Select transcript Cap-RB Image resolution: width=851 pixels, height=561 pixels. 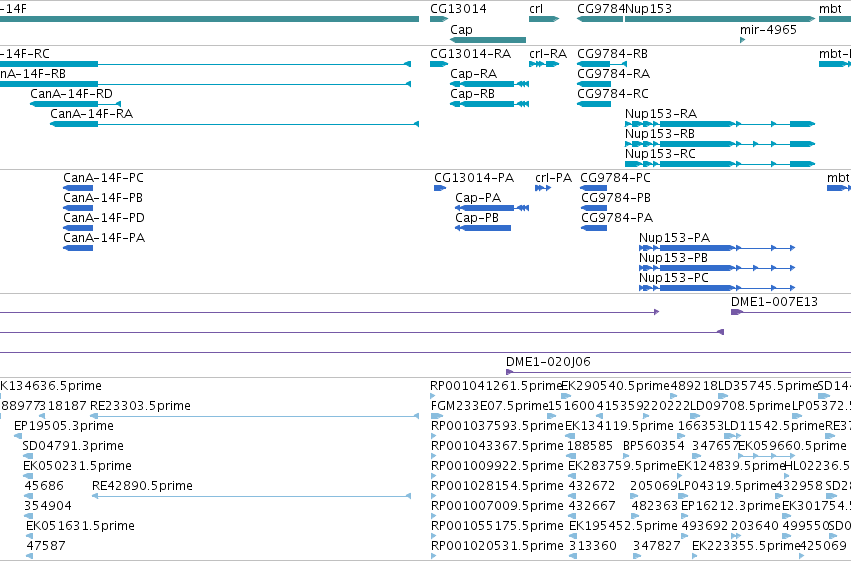[472, 94]
